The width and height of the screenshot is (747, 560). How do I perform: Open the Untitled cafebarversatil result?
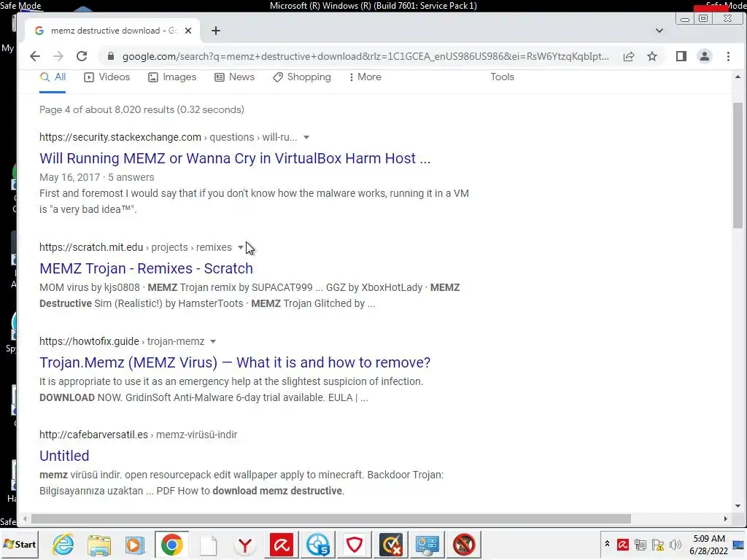64,456
